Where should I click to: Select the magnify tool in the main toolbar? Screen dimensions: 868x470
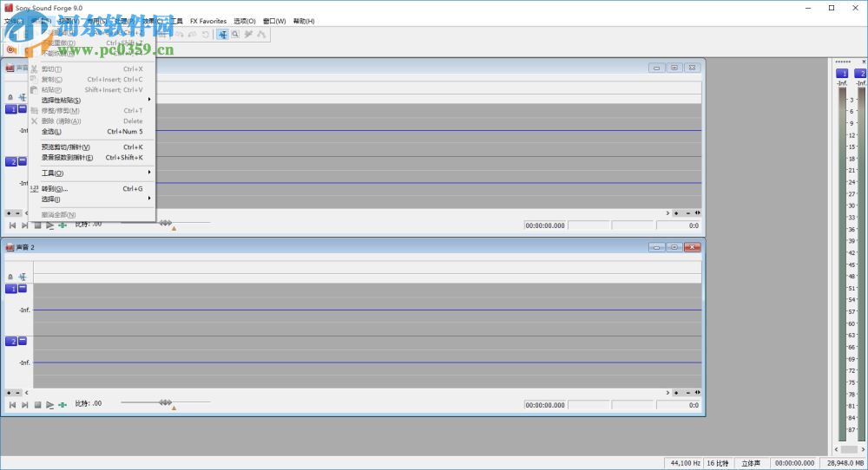(x=235, y=35)
